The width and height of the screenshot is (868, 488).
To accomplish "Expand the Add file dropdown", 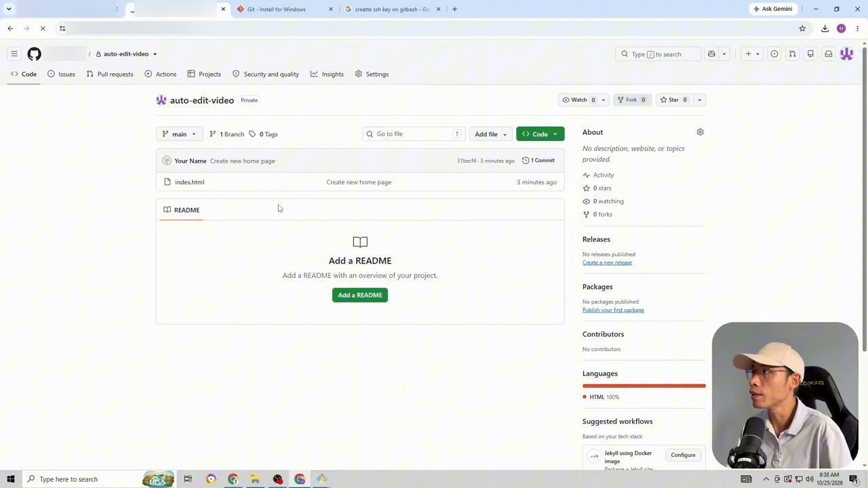I will 490,134.
